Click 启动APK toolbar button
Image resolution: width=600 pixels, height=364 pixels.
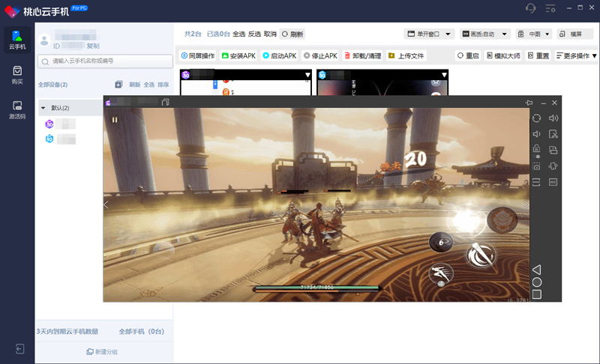[x=280, y=55]
